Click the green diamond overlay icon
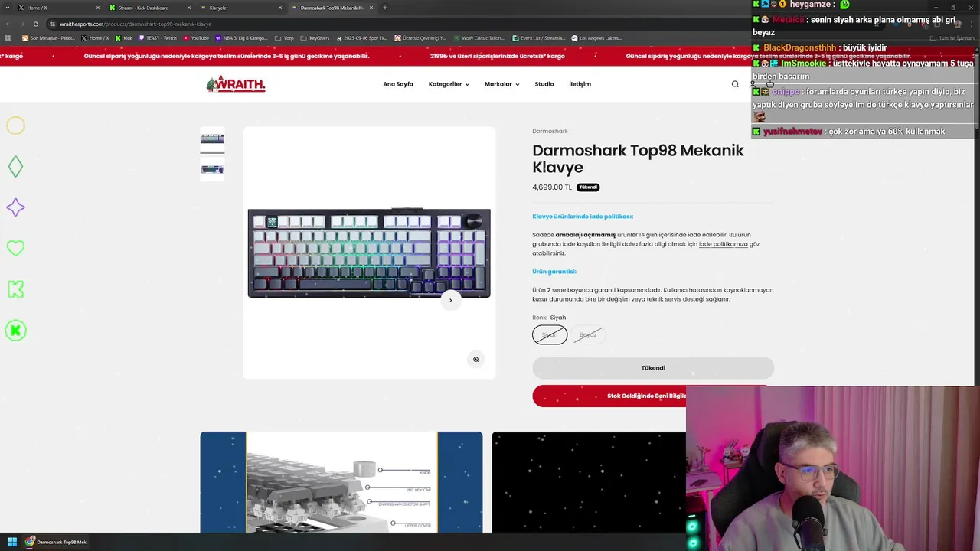 pyautogui.click(x=15, y=167)
